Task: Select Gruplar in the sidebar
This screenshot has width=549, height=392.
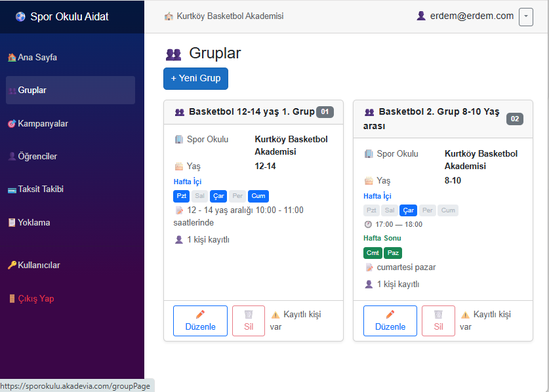Action: [x=70, y=90]
